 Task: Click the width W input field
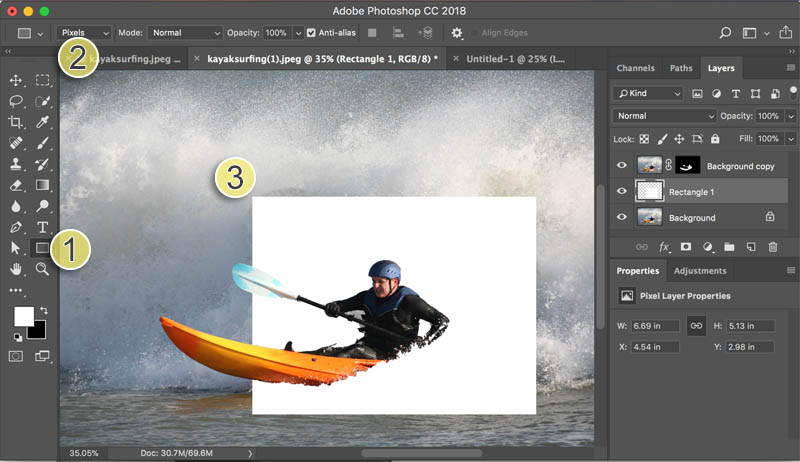[655, 326]
